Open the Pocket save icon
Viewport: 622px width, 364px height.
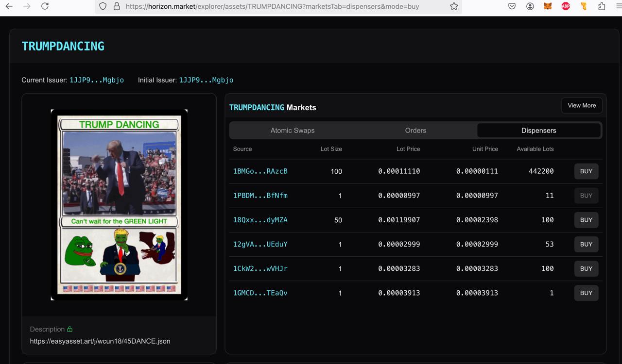click(512, 6)
